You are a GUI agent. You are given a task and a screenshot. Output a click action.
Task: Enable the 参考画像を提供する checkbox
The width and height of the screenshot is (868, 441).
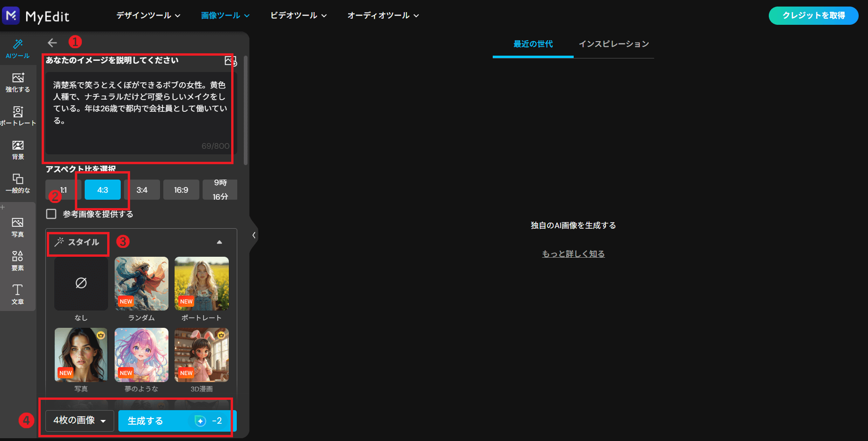coord(51,214)
